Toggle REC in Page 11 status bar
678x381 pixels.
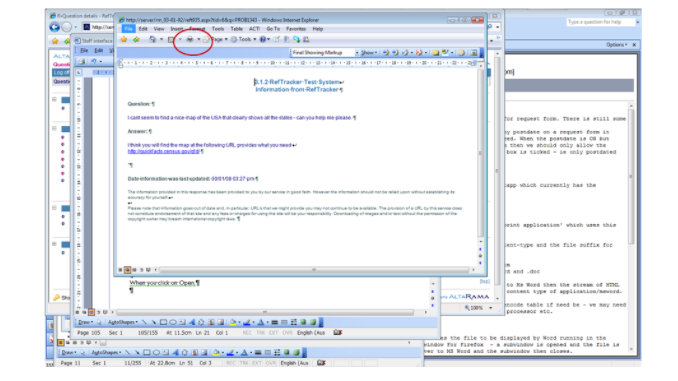tap(231, 363)
